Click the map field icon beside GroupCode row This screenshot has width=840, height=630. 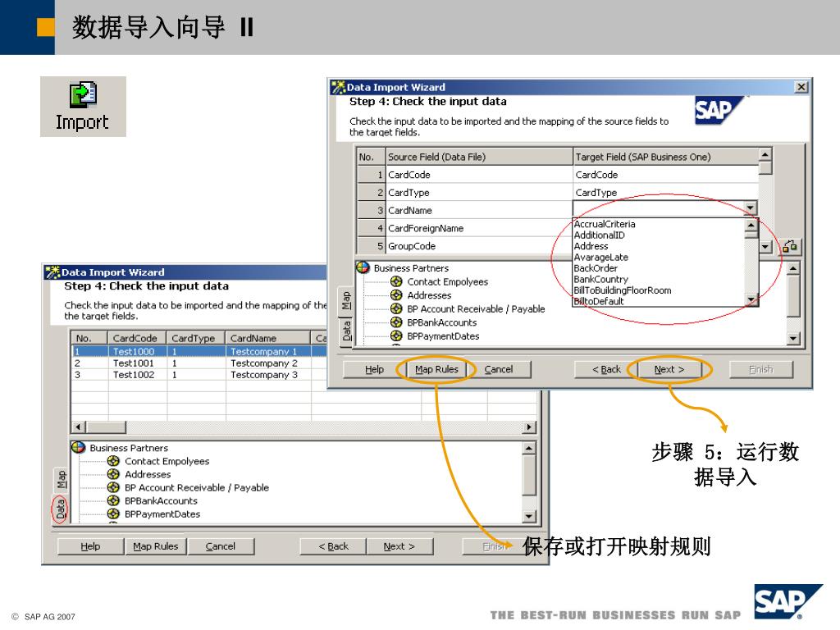point(790,246)
